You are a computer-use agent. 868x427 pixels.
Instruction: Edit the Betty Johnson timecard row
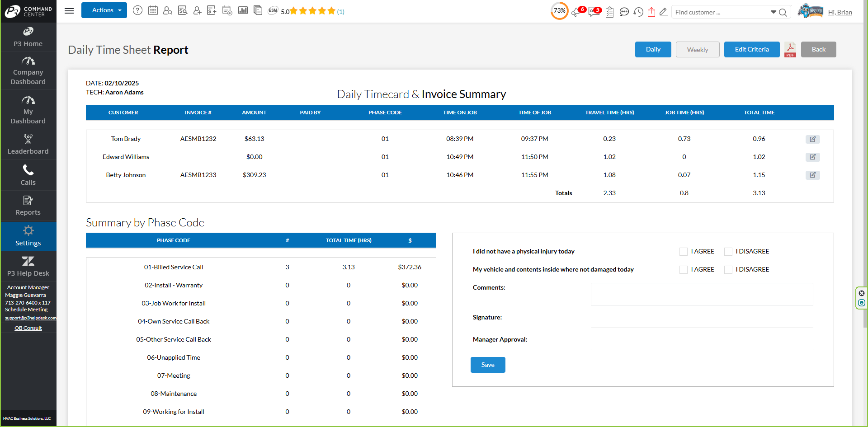[x=812, y=175]
